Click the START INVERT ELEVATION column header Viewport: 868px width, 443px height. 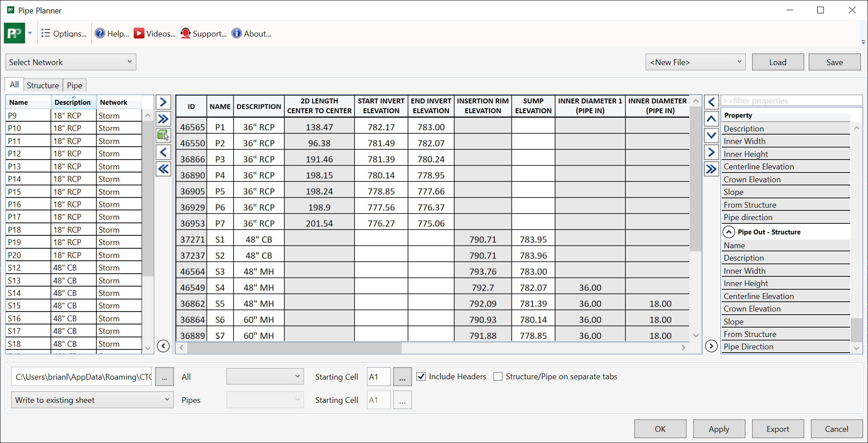[x=381, y=106]
